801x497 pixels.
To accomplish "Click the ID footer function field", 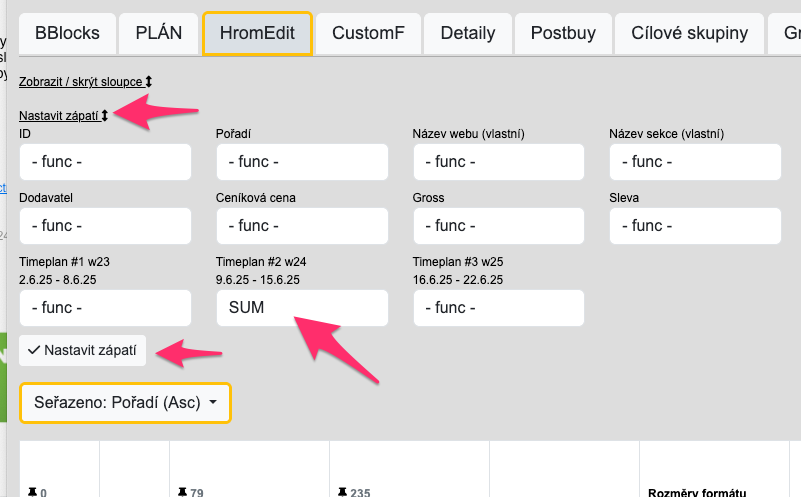I will point(105,162).
